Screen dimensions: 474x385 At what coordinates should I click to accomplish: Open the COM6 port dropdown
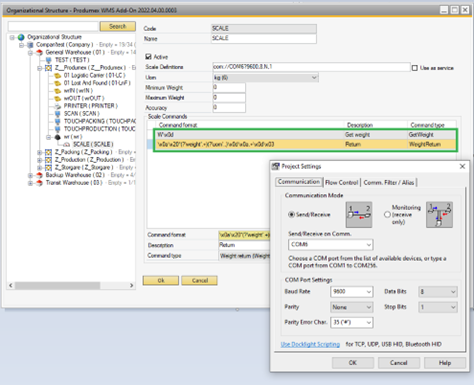pyautogui.click(x=330, y=245)
